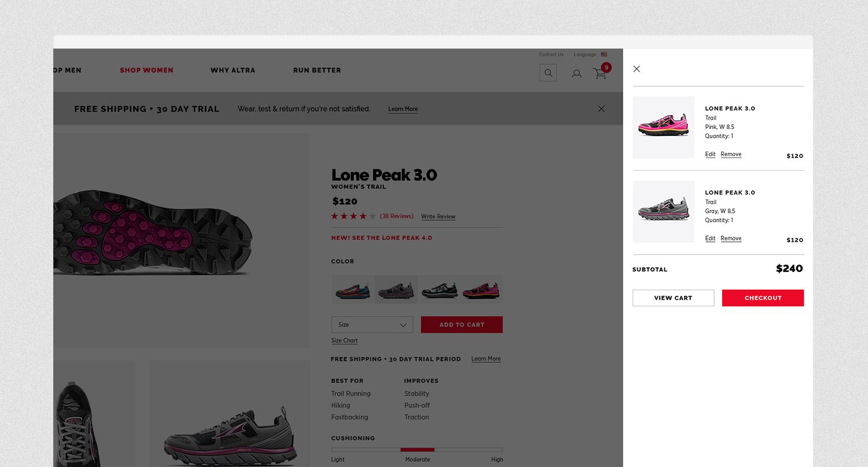Screen dimensions: 868x467
Task: Remove the Gray Lone Peak cart item
Action: pos(731,238)
